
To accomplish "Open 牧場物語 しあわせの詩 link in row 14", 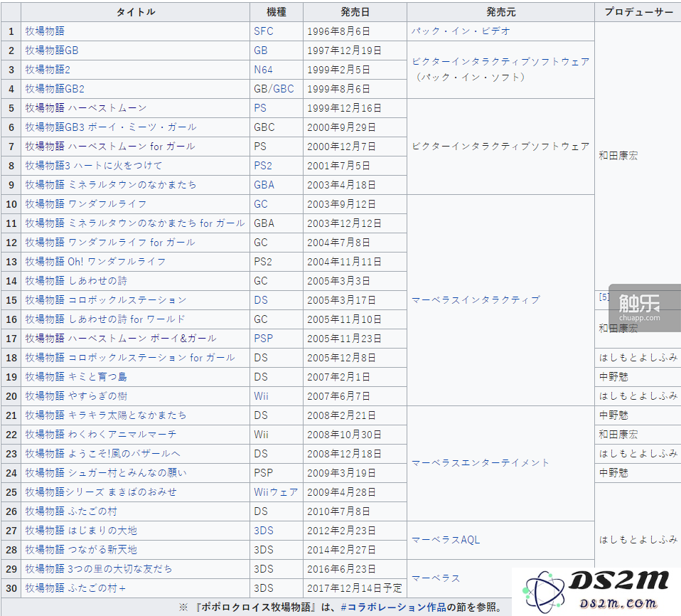I will (x=76, y=281).
